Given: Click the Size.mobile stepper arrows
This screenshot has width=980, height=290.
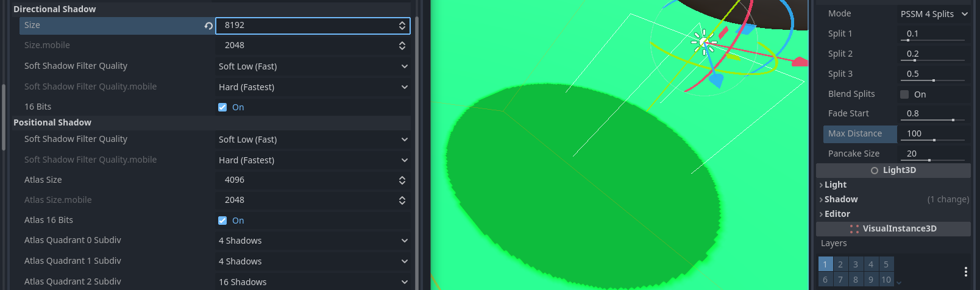Looking at the screenshot, I should point(402,46).
